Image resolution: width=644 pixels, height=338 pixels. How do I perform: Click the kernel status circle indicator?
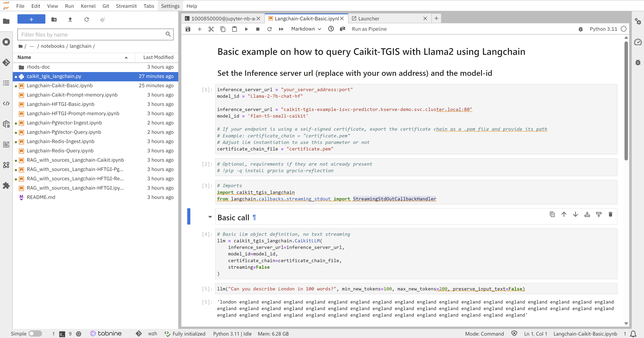(x=623, y=29)
